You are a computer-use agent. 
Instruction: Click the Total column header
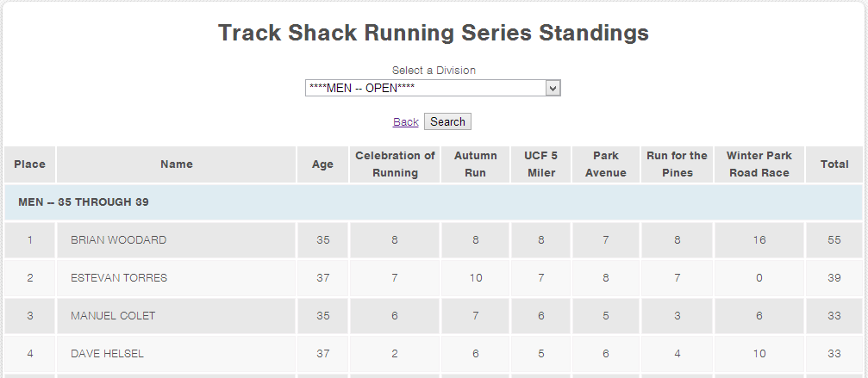click(x=834, y=164)
